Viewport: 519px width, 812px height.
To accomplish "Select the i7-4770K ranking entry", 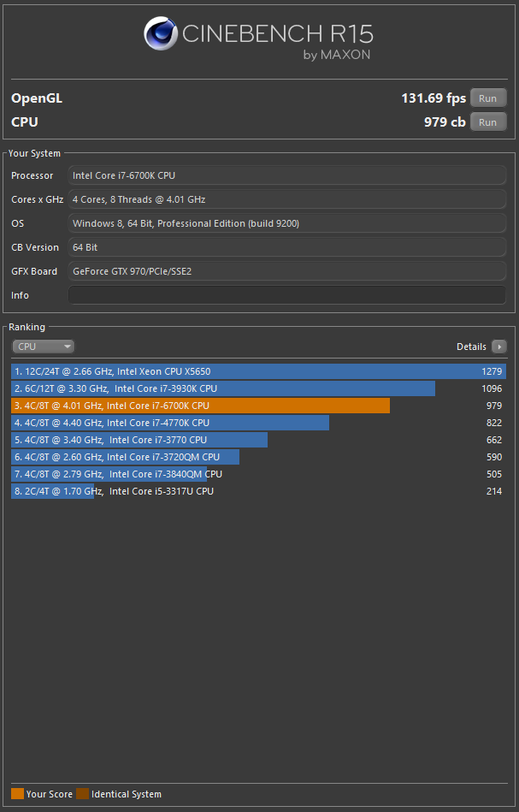I will [x=257, y=423].
